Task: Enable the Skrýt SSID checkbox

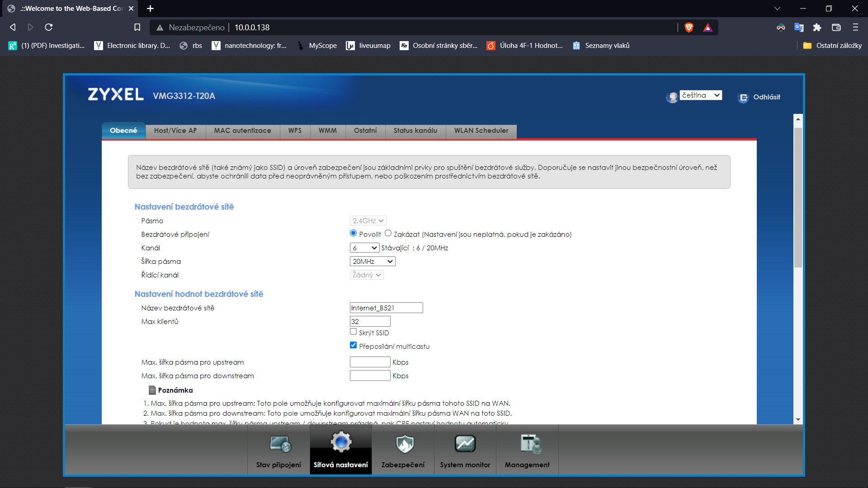Action: tap(353, 332)
